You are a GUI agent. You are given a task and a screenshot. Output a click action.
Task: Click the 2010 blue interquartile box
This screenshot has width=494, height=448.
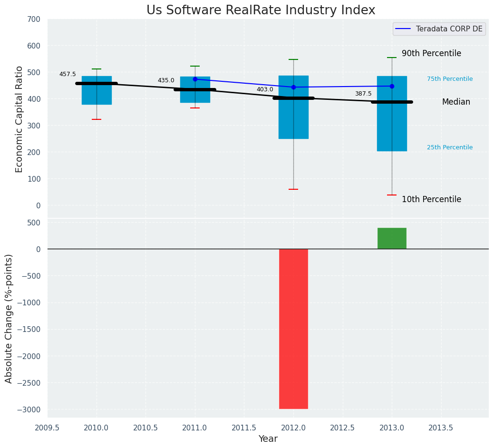97,90
